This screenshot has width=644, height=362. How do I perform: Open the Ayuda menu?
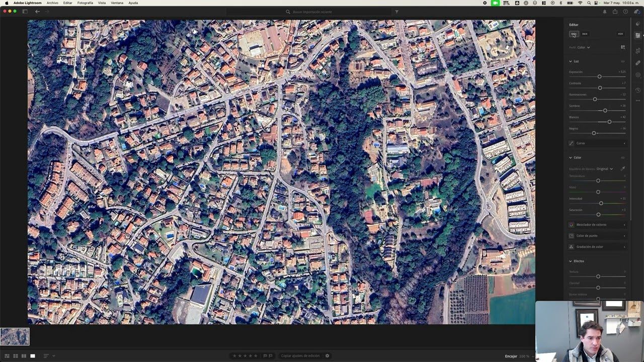(133, 3)
